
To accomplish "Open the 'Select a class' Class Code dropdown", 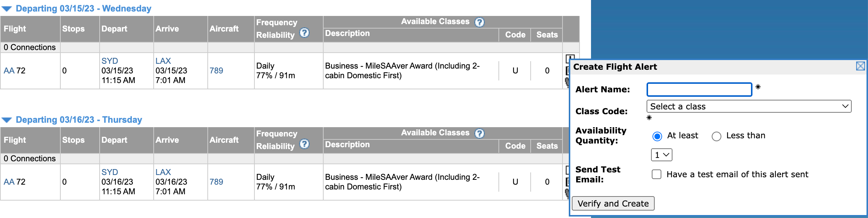I will (x=749, y=106).
